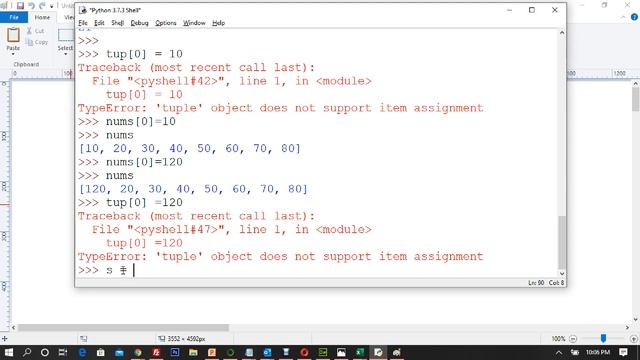Click the Paint zoom slider handle
The image size is (640, 360).
click(x=603, y=338)
